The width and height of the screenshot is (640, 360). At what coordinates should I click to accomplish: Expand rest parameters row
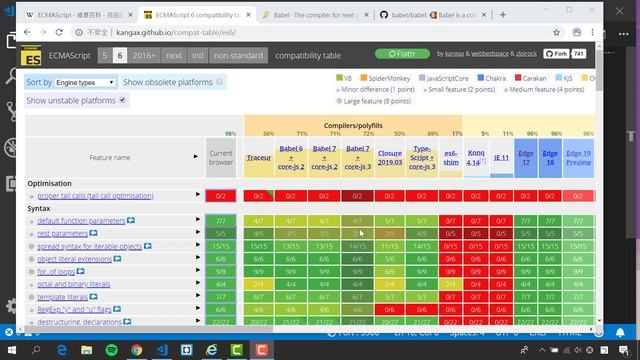[x=198, y=232]
